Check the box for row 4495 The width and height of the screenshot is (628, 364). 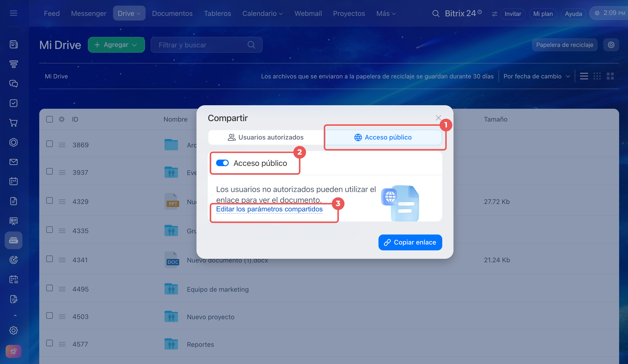[x=50, y=288]
